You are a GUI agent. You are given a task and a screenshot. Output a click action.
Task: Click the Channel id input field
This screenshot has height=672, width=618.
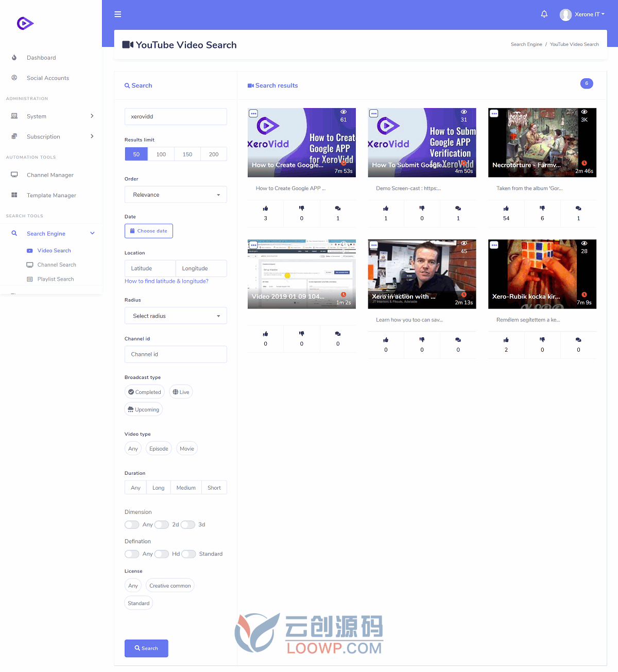(176, 354)
